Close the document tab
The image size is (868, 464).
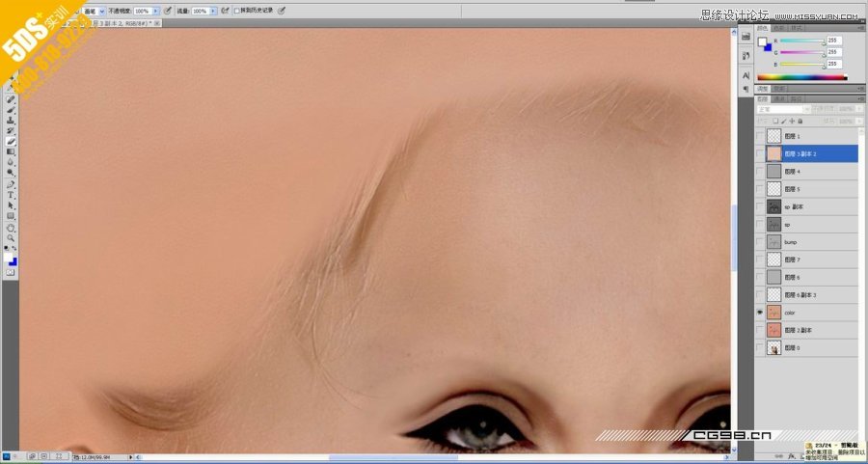157,23
